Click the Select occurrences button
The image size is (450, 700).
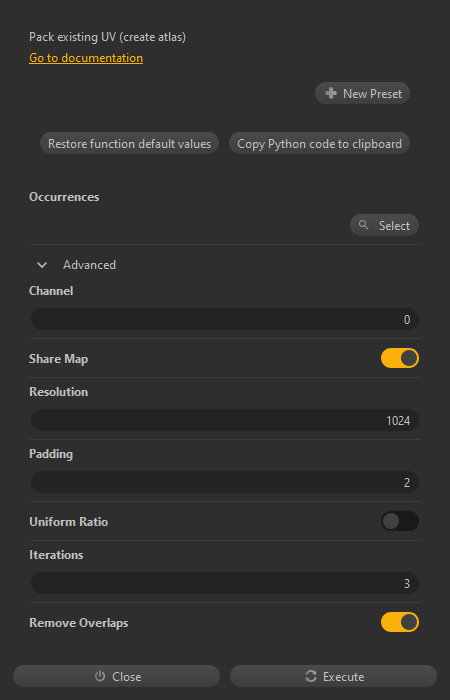[x=384, y=225]
